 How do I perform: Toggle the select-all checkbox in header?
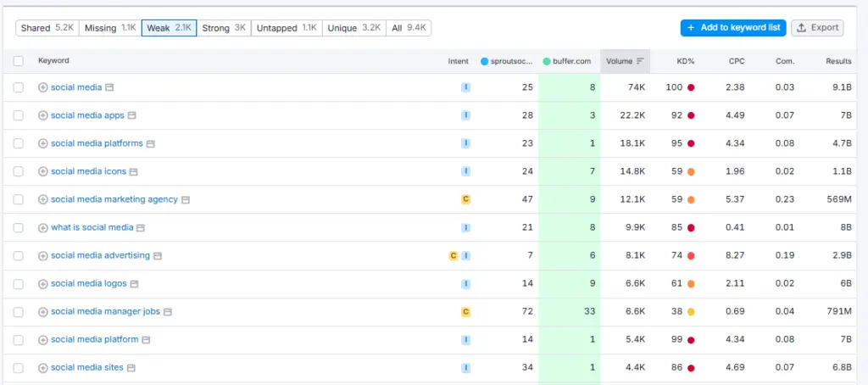pyautogui.click(x=19, y=61)
